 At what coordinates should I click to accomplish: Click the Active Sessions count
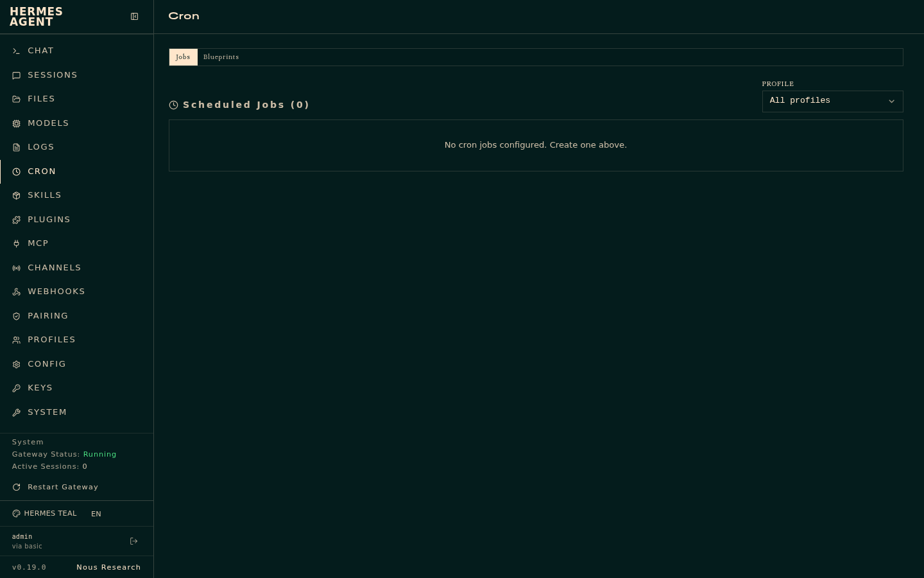tap(85, 467)
